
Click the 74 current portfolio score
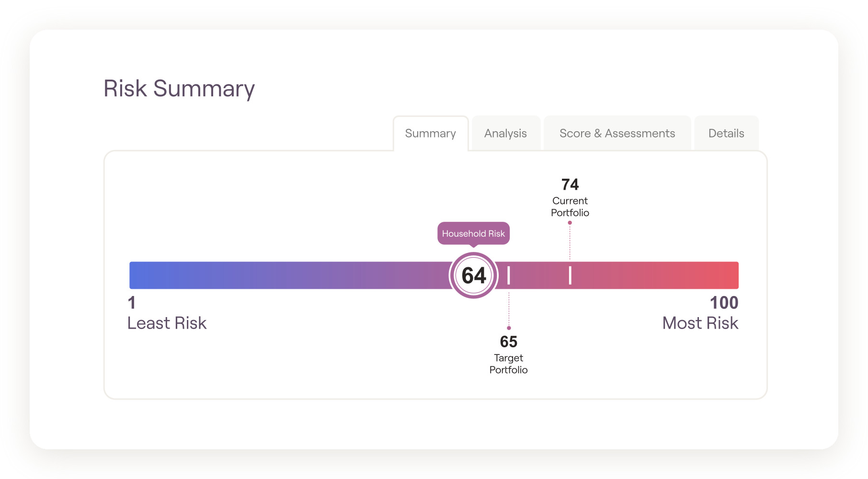coord(570,184)
